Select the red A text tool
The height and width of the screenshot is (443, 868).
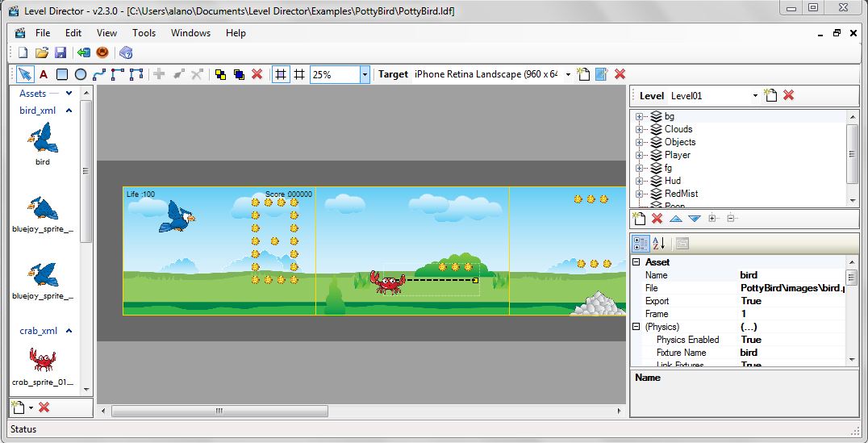click(x=44, y=74)
